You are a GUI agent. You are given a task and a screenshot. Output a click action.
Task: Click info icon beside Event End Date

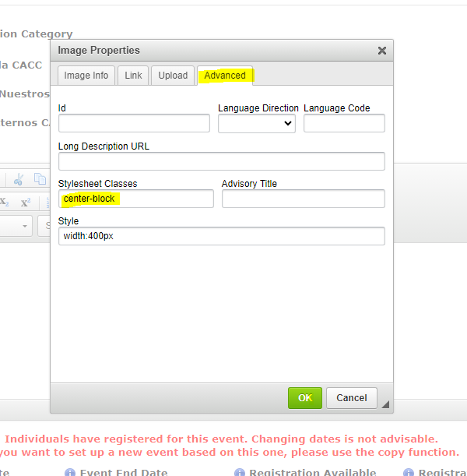[70, 472]
